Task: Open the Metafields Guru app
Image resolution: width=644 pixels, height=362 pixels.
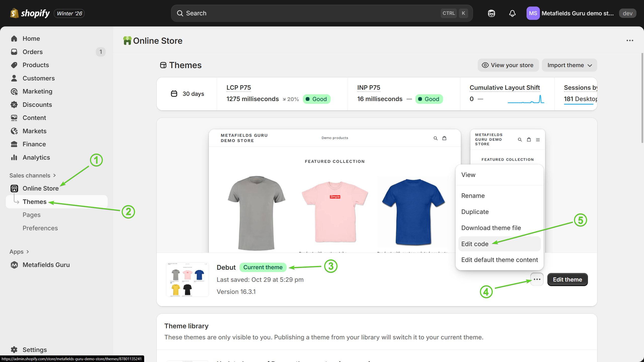Action: pos(46,264)
